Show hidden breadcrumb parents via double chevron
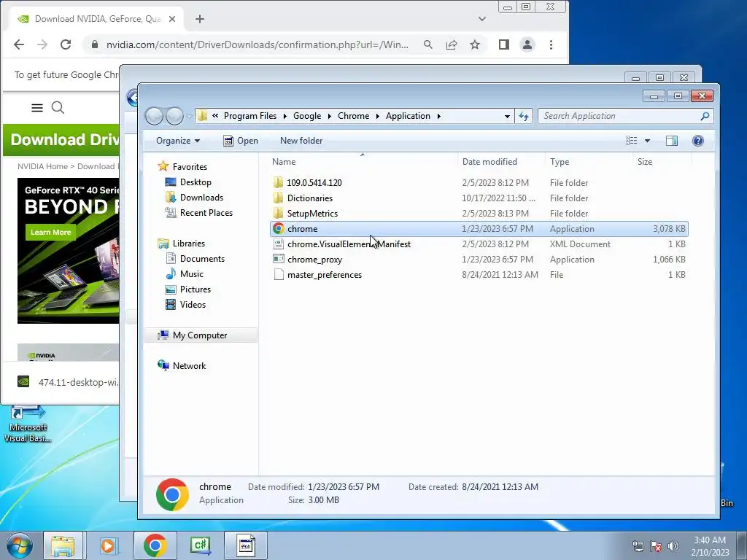This screenshot has height=560, width=747. point(215,116)
